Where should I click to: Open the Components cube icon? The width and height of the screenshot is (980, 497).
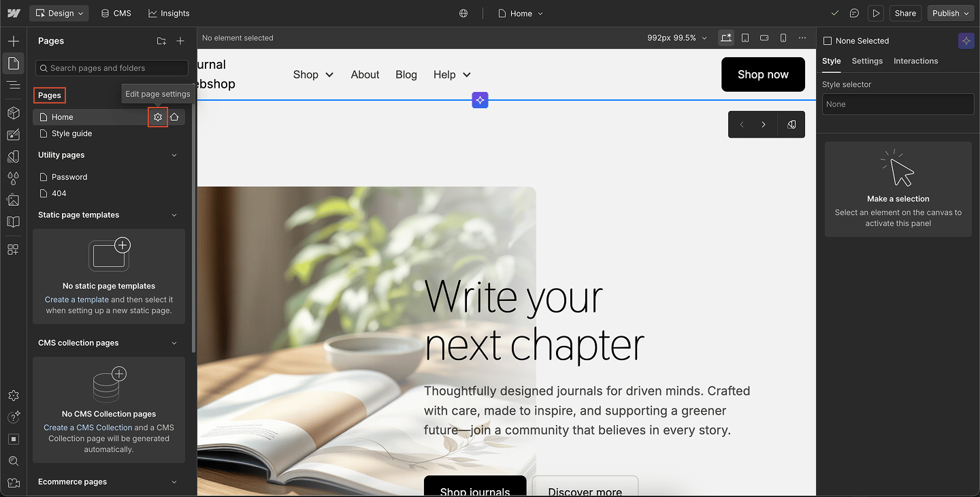click(x=14, y=112)
